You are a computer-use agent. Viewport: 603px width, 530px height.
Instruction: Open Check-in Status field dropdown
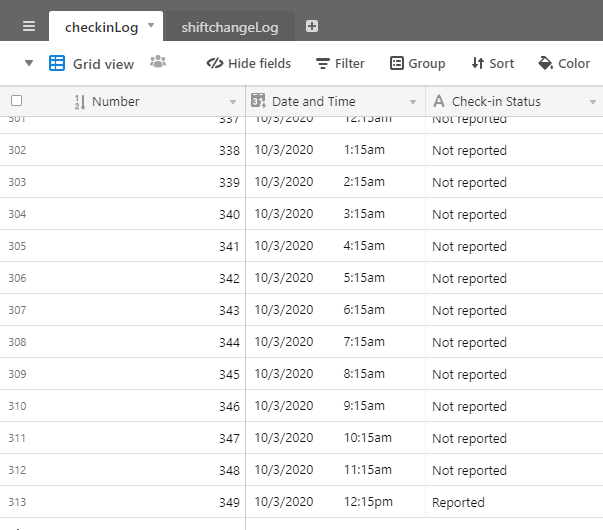click(593, 102)
